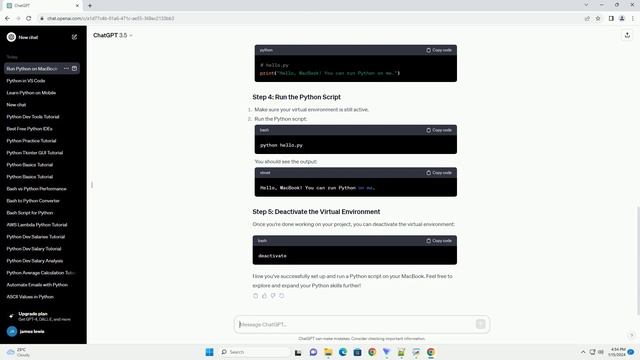Copy code from the output block
The height and width of the screenshot is (360, 640).
pyautogui.click(x=439, y=173)
